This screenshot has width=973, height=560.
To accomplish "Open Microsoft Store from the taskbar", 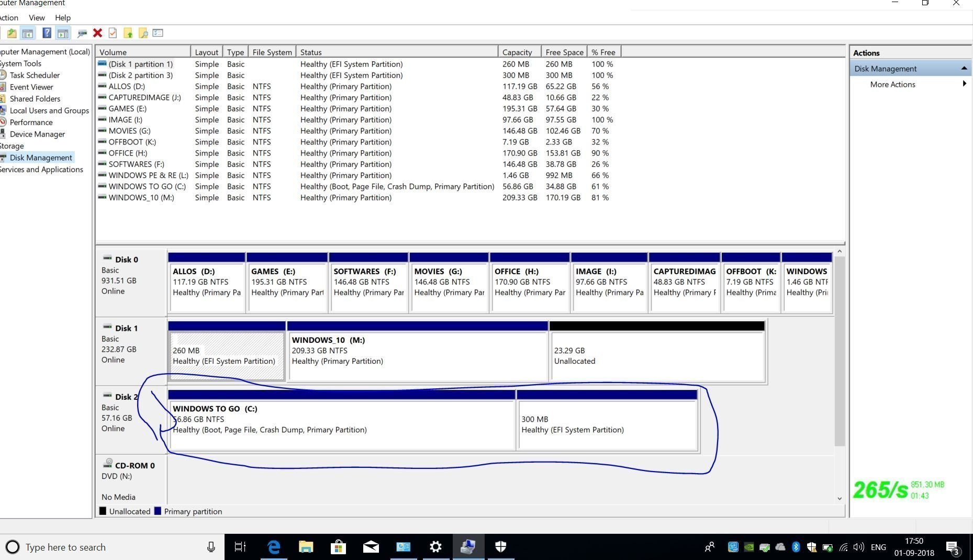I will point(338,547).
